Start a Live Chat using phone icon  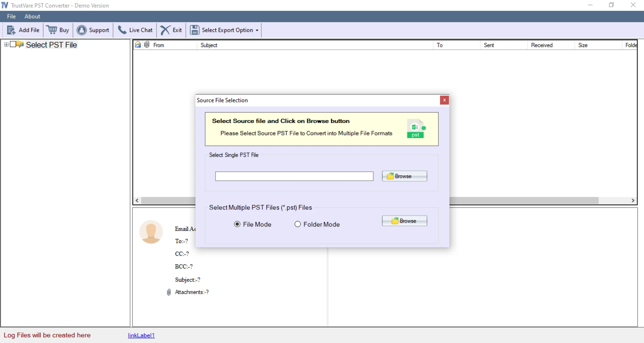point(122,30)
